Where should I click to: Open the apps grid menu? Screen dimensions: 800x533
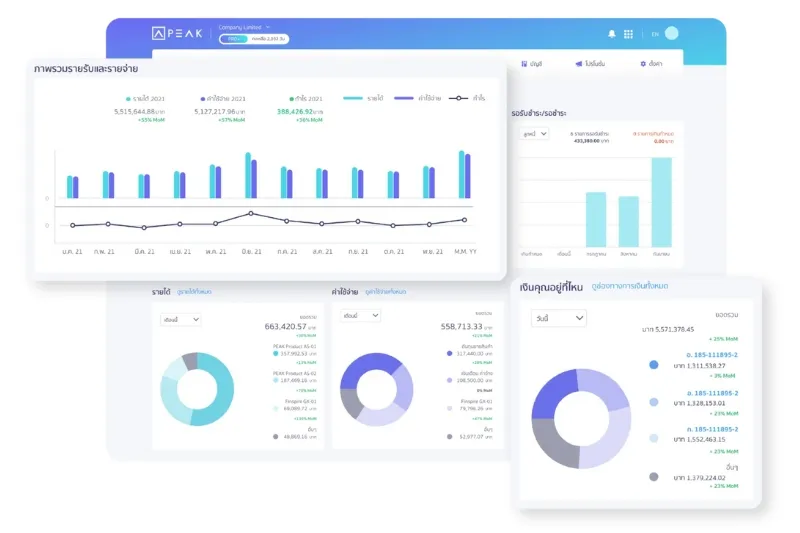pos(628,33)
